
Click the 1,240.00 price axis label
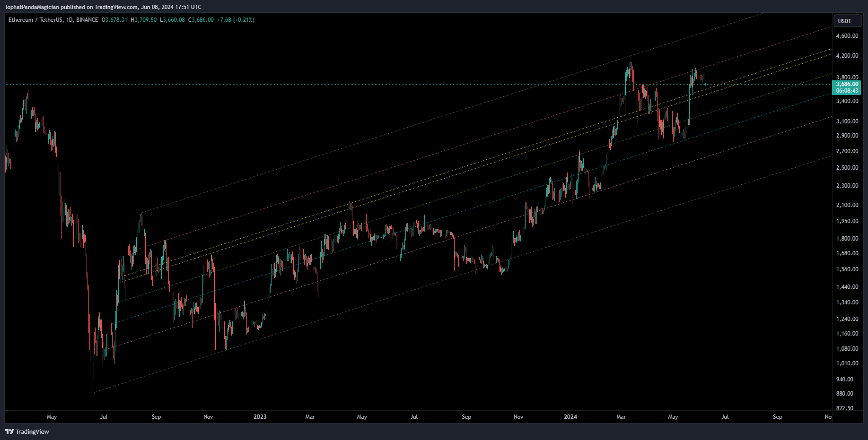click(847, 319)
